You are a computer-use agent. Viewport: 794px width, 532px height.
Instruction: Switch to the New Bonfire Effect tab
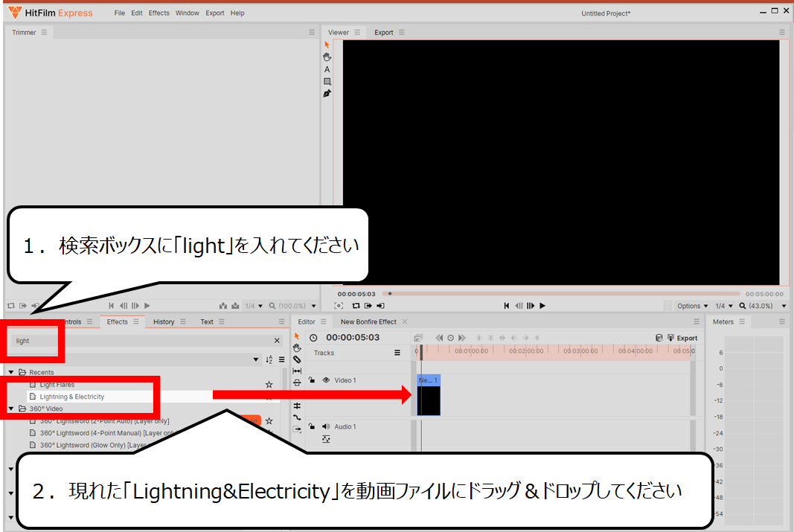coord(368,322)
